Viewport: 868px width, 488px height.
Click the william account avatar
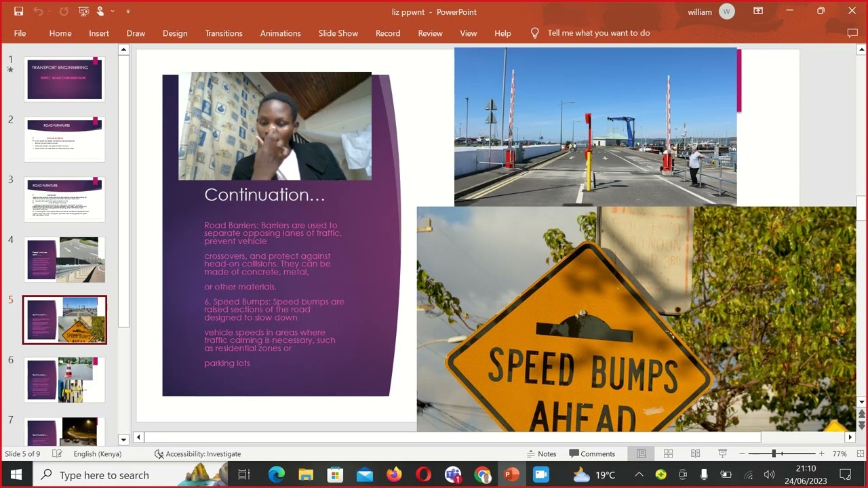(727, 12)
